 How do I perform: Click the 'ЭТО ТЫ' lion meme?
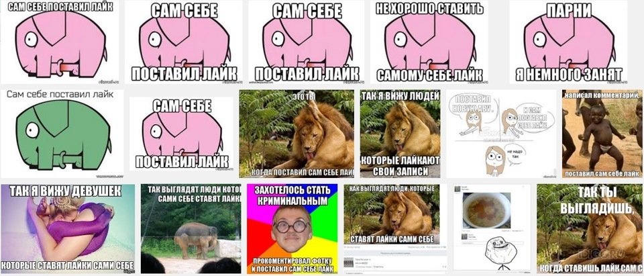(x=297, y=134)
